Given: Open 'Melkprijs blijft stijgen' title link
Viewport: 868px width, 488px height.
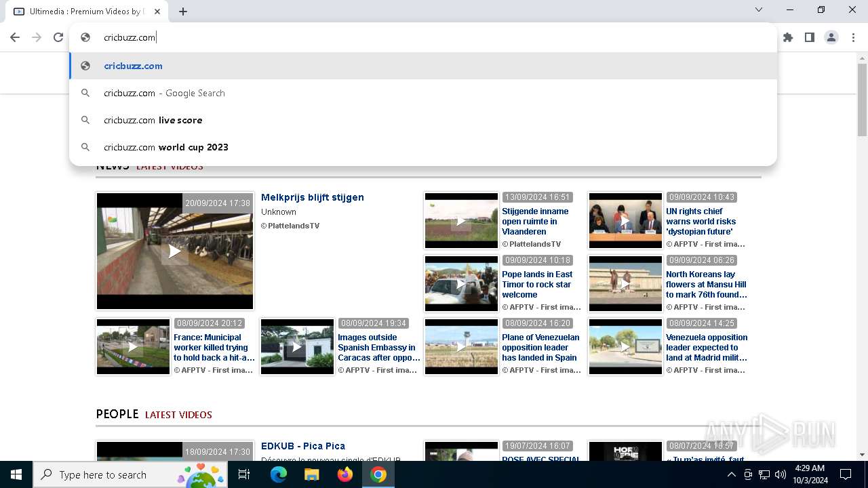Looking at the screenshot, I should (x=313, y=197).
